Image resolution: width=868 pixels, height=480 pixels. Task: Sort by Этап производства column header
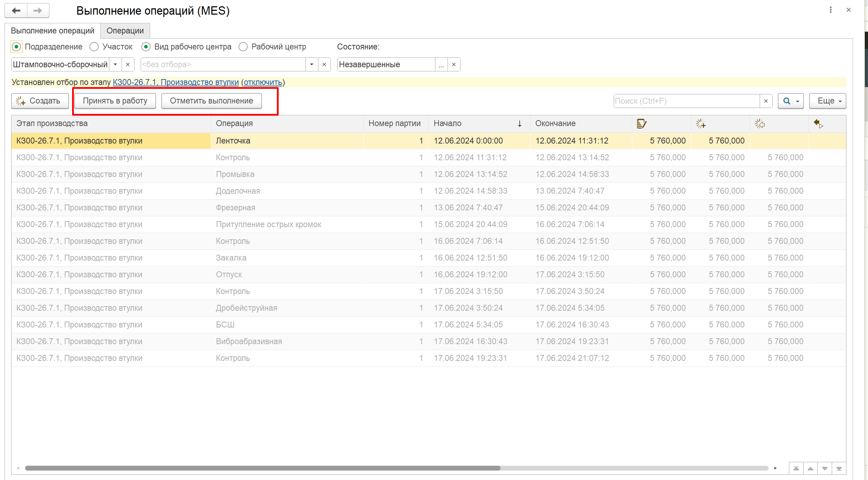click(x=111, y=124)
